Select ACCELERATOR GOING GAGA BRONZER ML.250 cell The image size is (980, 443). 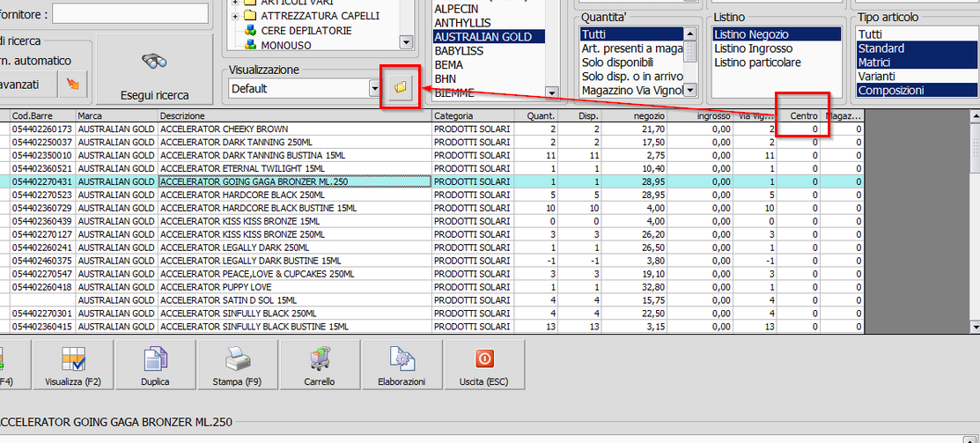295,181
